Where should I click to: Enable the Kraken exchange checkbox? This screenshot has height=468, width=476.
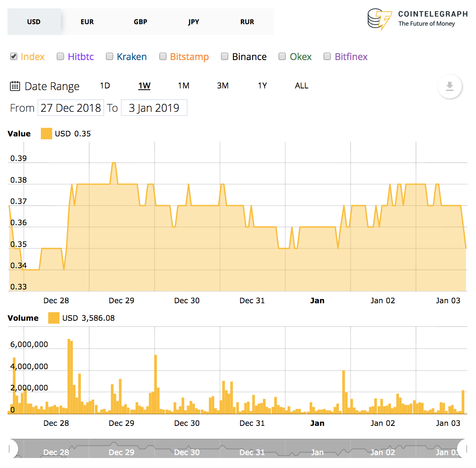pos(109,56)
